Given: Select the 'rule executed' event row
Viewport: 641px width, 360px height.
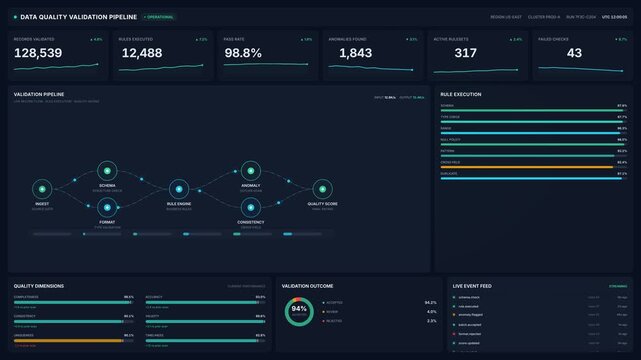Looking at the screenshot, I should (x=540, y=306).
